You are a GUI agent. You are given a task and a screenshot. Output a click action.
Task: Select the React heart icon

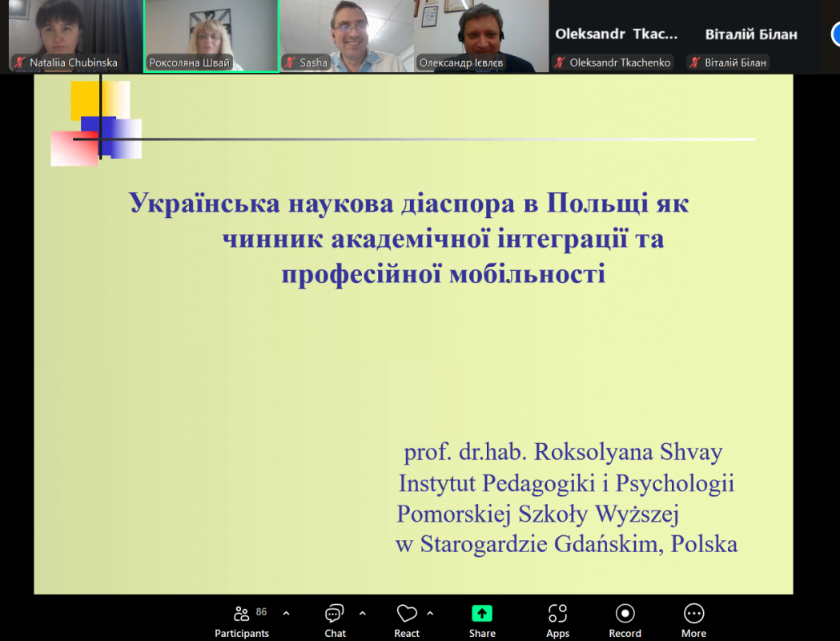405,611
